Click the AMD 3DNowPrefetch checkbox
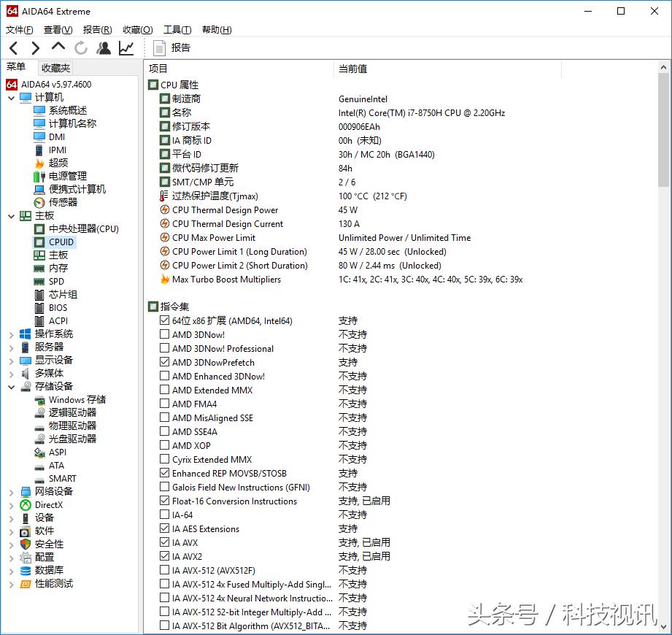This screenshot has width=672, height=635. pos(164,362)
